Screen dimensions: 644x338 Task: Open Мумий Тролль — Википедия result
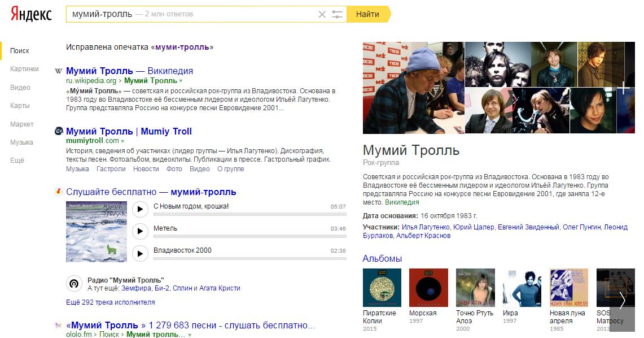point(129,71)
